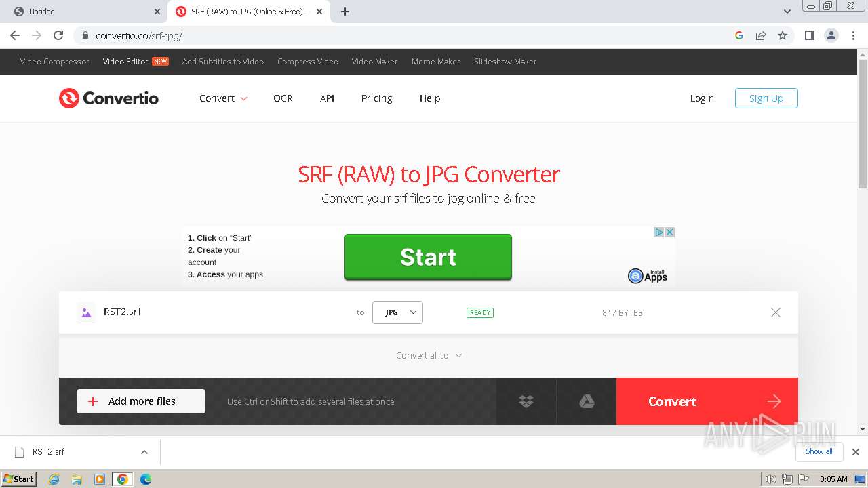Open the Windows Start menu

(19, 479)
